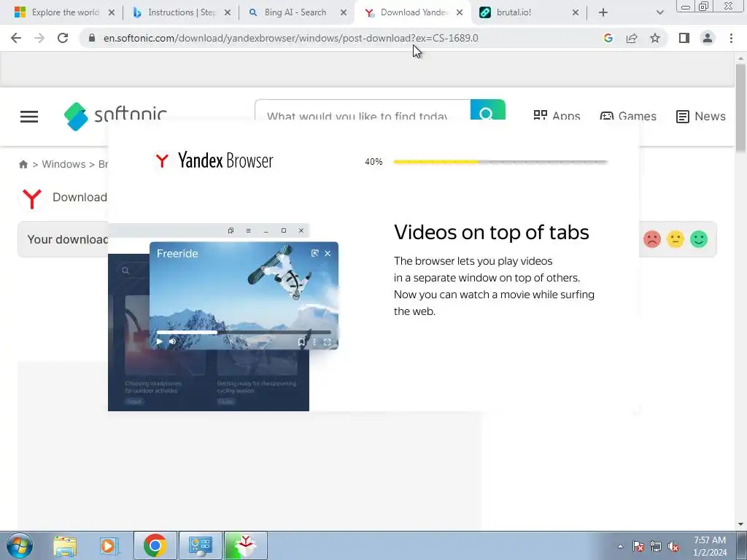The width and height of the screenshot is (747, 560).
Task: Open the Windows Start button
Action: pos(20,545)
